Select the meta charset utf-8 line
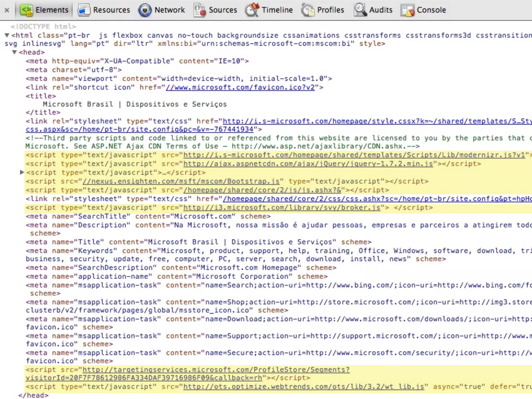Viewport: 532px width, 399px height. point(74,70)
